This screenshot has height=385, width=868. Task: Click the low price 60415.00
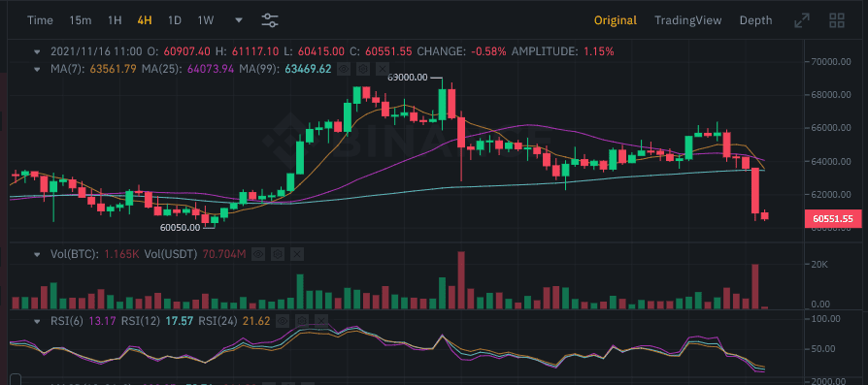coord(321,51)
